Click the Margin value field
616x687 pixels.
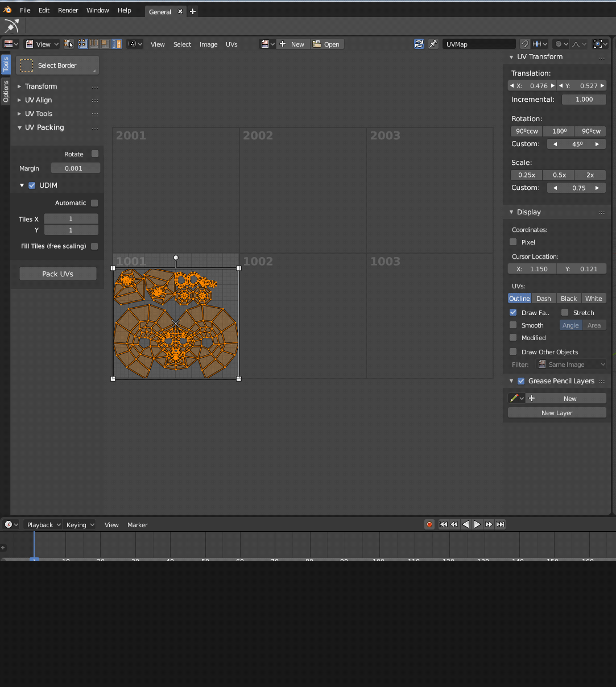(x=75, y=168)
